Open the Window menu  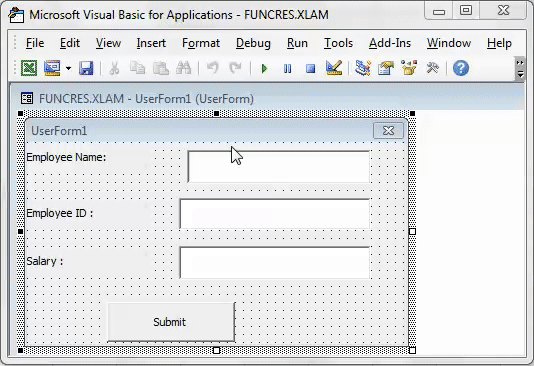[449, 43]
